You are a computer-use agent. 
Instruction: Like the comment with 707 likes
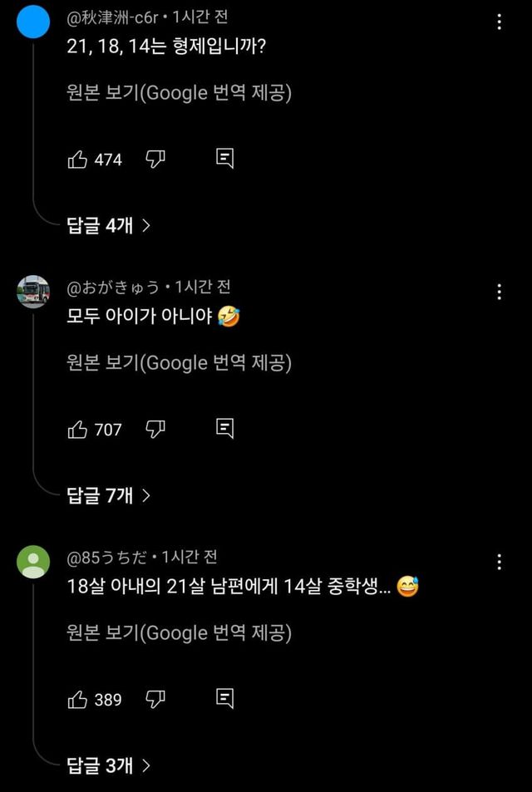pos(77,429)
